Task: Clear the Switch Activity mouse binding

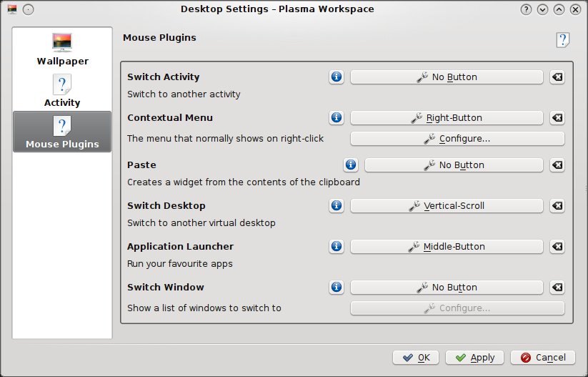Action: 557,77
